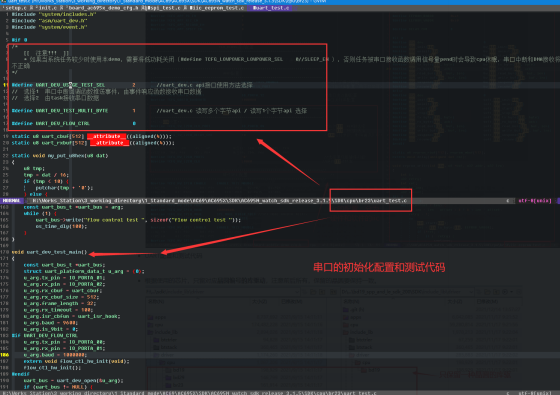Click the uart_dev_open(&u_arg) line

tap(73, 381)
